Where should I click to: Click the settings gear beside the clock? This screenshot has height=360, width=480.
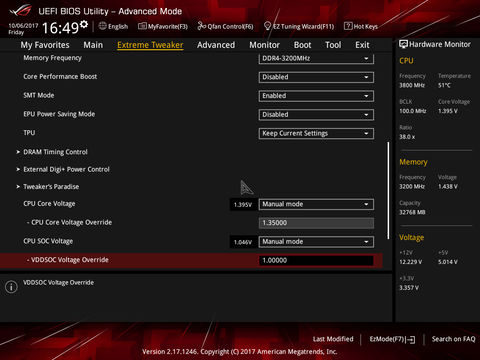tap(84, 24)
